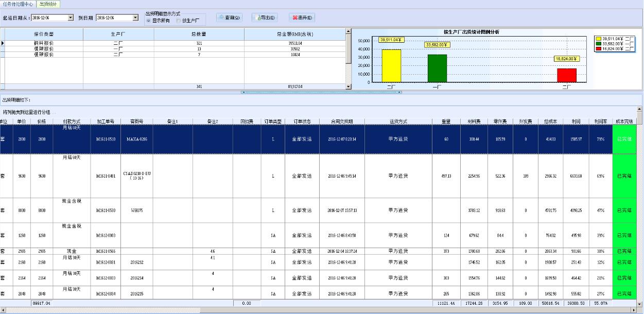Click drawing number cell 2016214
The height and width of the screenshot is (314, 644).
pyautogui.click(x=136, y=278)
